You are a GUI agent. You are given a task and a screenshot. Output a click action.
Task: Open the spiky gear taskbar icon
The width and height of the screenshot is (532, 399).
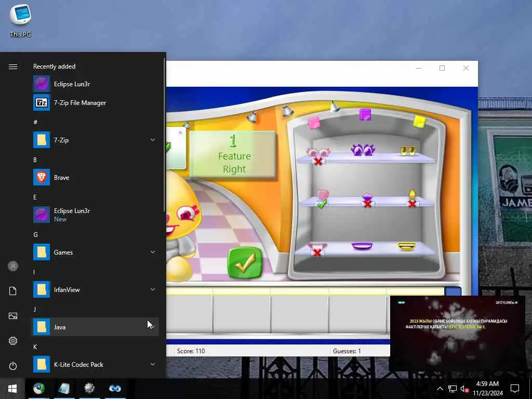89,389
